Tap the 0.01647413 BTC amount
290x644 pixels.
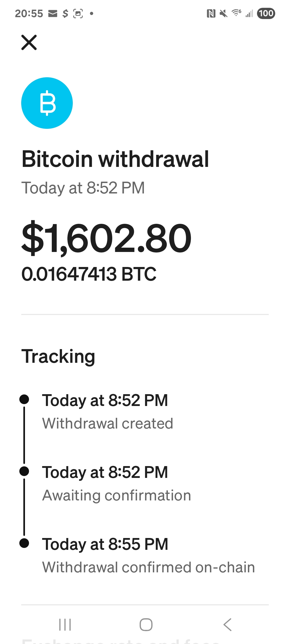click(x=89, y=274)
